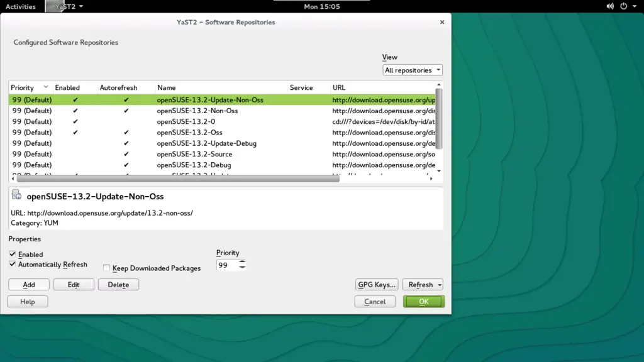Select the openSUSE-13.2-Debug repository name
644x362 pixels.
pos(194,165)
